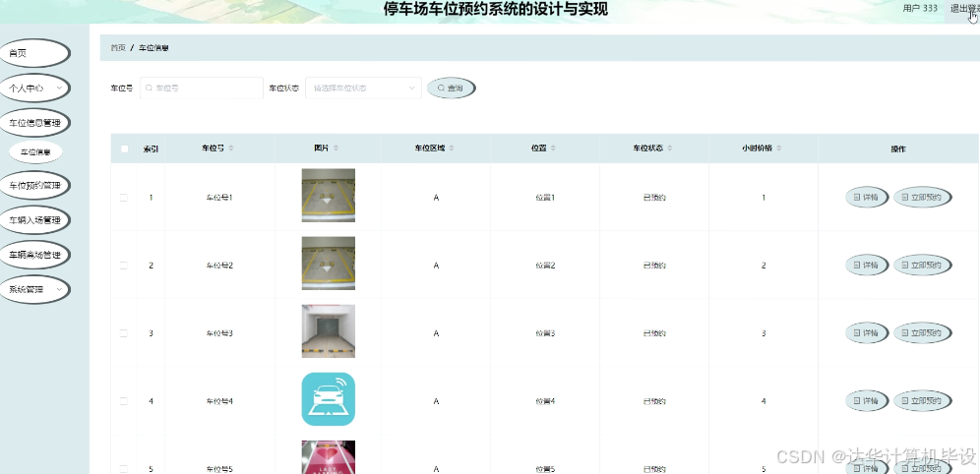
Task: Click the 用户 333 label in the header
Action: [x=920, y=8]
